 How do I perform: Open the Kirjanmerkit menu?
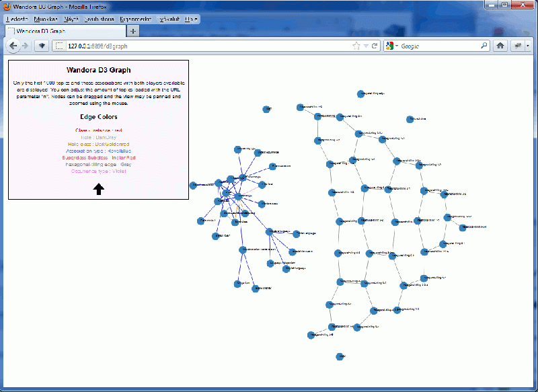135,19
